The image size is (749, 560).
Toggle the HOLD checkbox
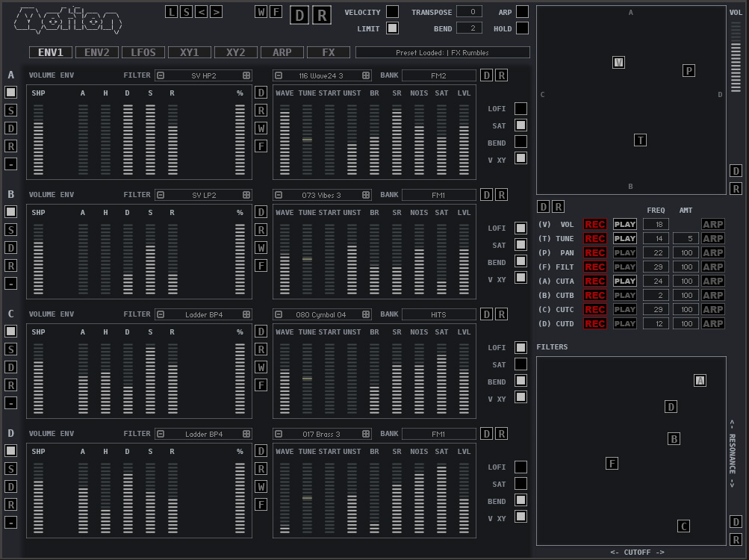pos(522,28)
